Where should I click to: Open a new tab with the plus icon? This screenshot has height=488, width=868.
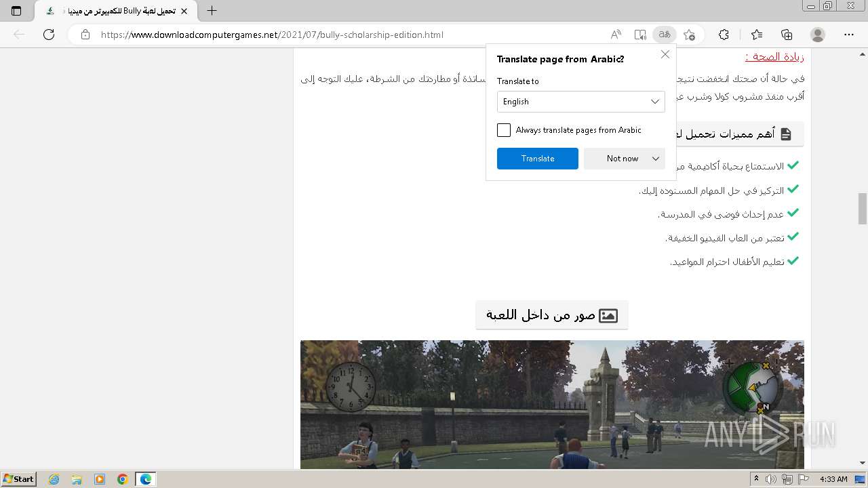click(212, 11)
